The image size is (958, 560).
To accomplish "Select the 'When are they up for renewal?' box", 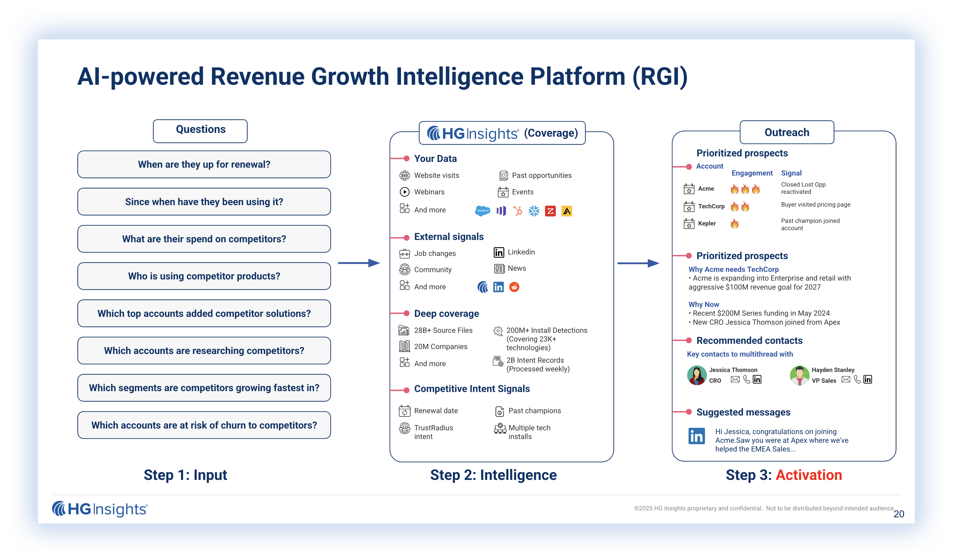I will [204, 165].
